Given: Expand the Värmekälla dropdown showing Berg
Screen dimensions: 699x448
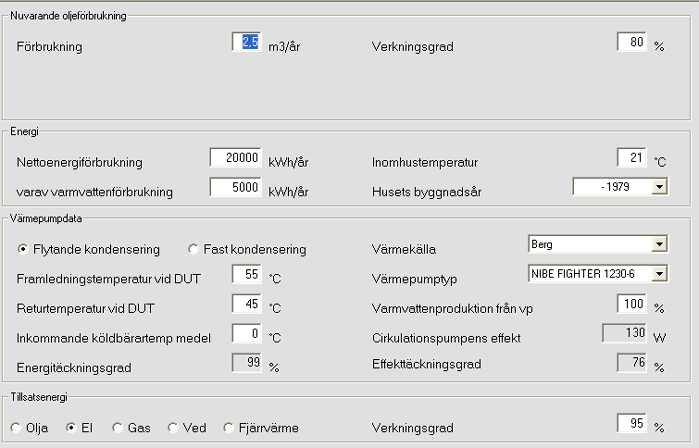Looking at the screenshot, I should tap(658, 244).
